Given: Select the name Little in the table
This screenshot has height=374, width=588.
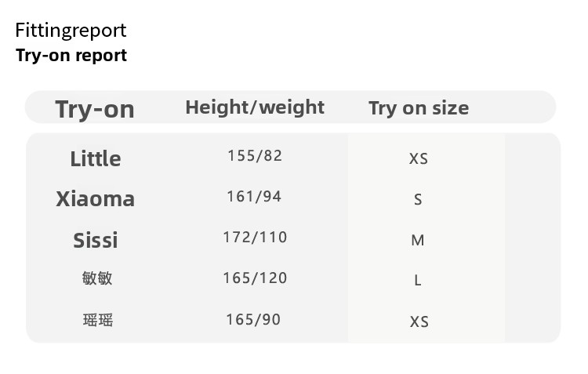Looking at the screenshot, I should 95,158.
